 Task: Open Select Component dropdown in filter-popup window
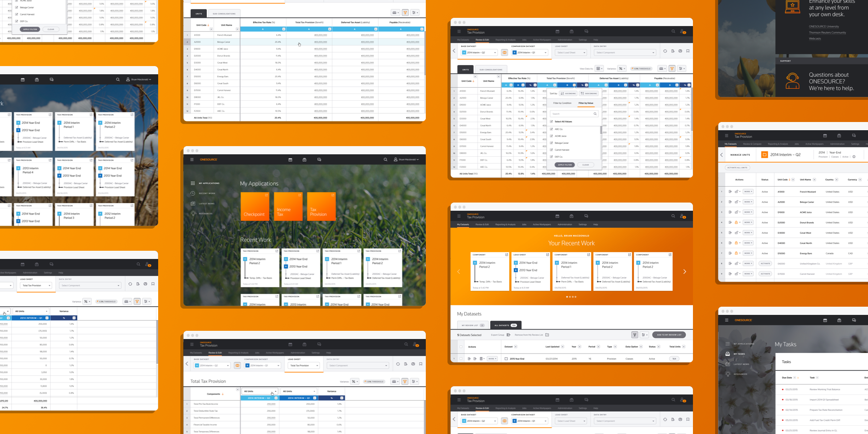tap(625, 53)
